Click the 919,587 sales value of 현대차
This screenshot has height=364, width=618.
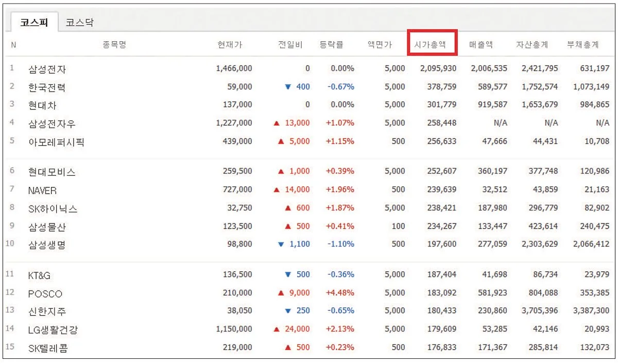click(492, 105)
